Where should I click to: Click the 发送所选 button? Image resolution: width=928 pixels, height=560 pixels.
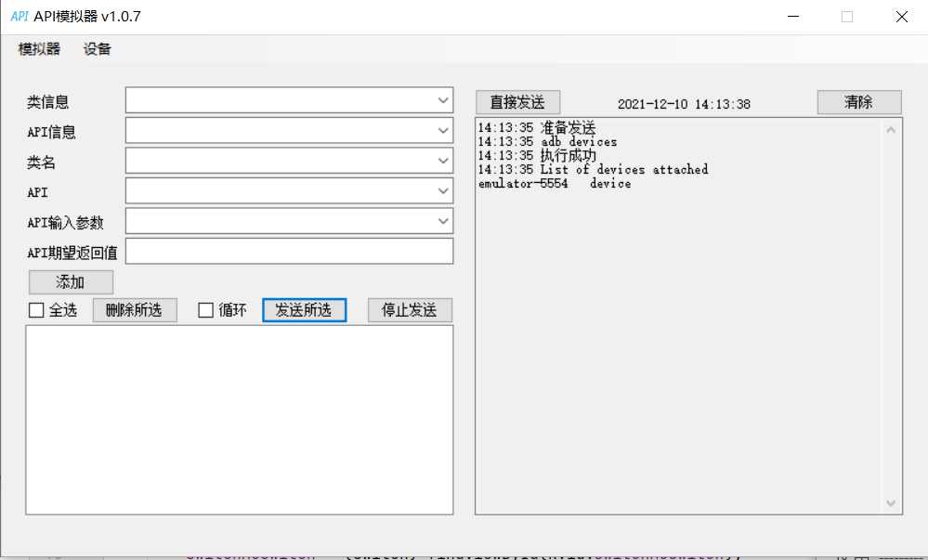coord(304,310)
